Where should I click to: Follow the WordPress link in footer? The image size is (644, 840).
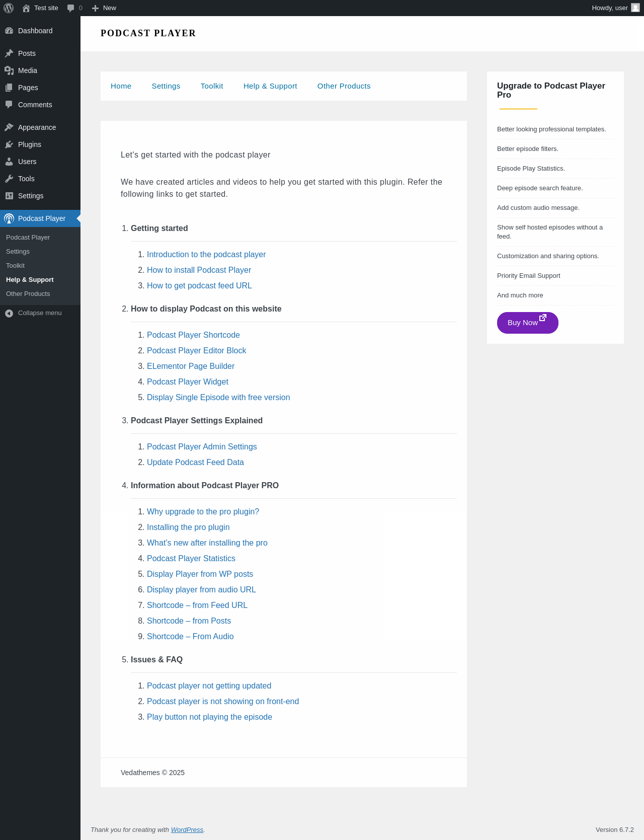pyautogui.click(x=187, y=830)
